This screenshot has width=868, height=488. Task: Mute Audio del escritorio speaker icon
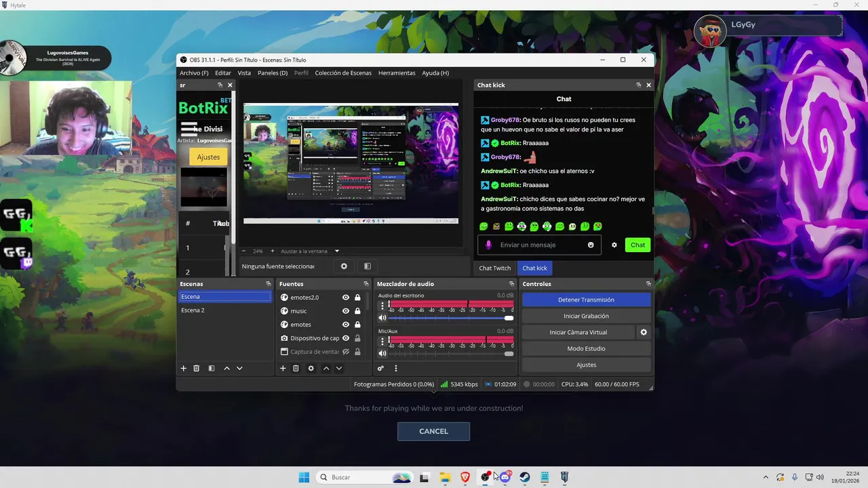coord(382,318)
